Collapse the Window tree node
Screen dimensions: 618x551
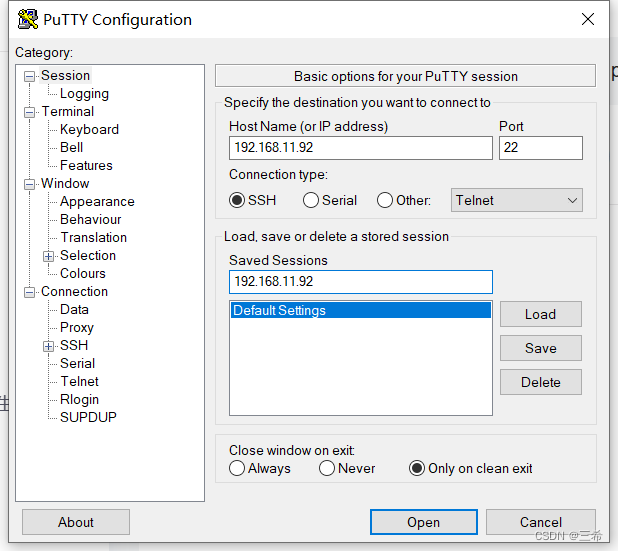(29, 184)
